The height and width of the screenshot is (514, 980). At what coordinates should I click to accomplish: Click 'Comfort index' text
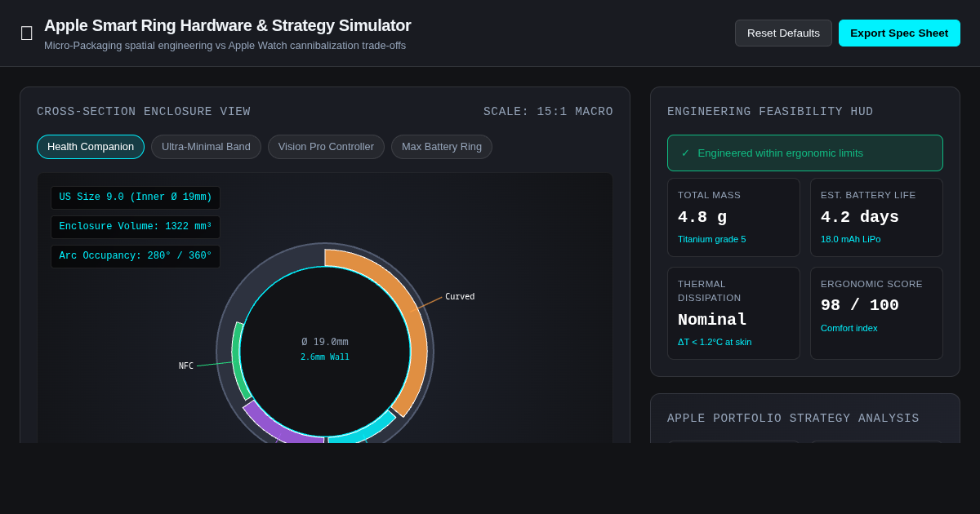click(x=849, y=328)
